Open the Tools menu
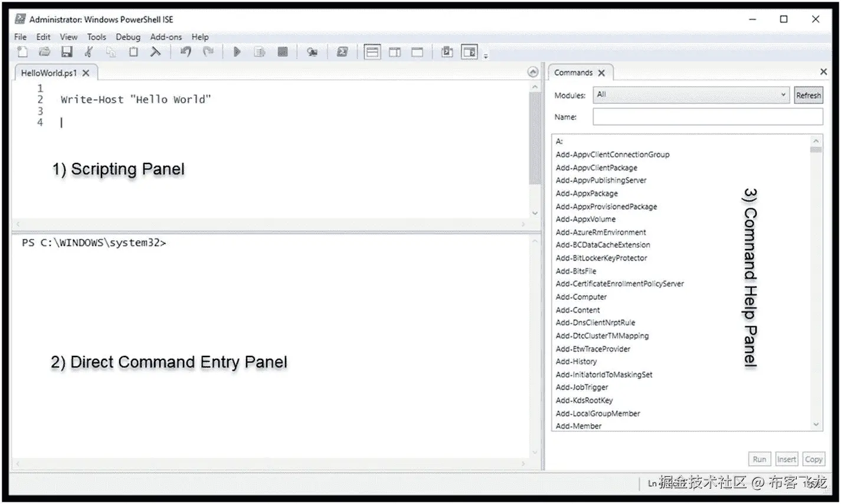The image size is (841, 504). click(97, 37)
